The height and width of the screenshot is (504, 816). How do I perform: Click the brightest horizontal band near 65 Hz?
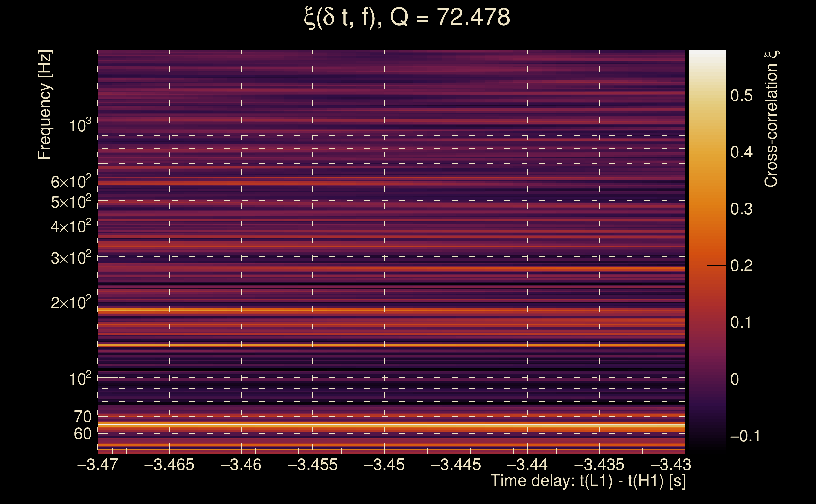click(391, 425)
